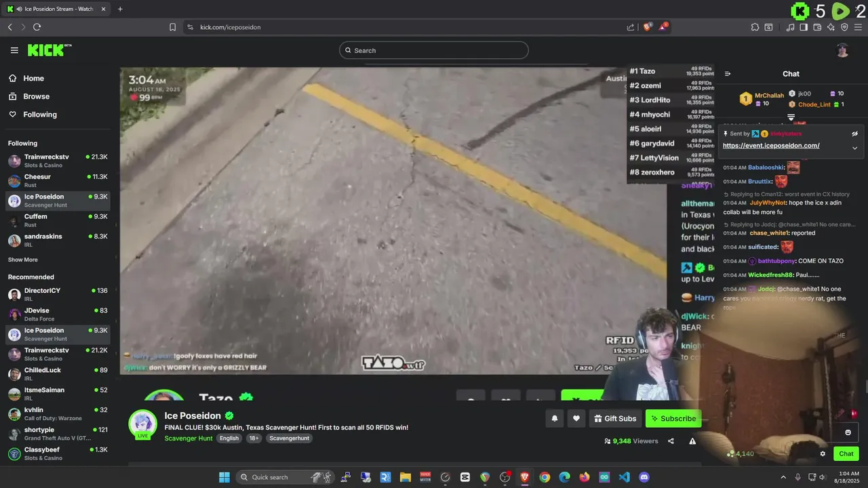This screenshot has width=868, height=488.
Task: Open Trainwreckstv in Following list
Action: 58,161
